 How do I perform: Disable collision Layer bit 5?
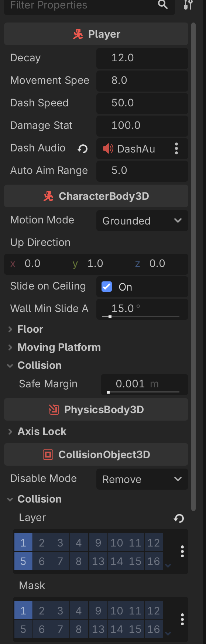point(23,561)
